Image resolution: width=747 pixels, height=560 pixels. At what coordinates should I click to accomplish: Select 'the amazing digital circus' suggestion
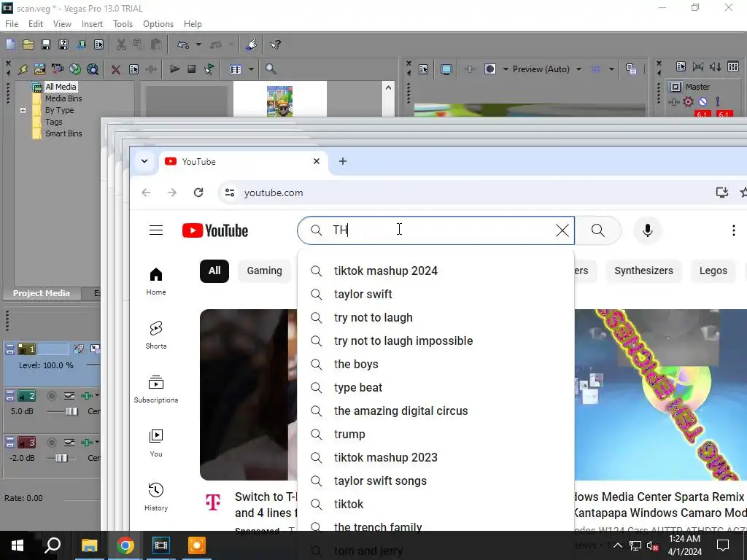(436, 411)
